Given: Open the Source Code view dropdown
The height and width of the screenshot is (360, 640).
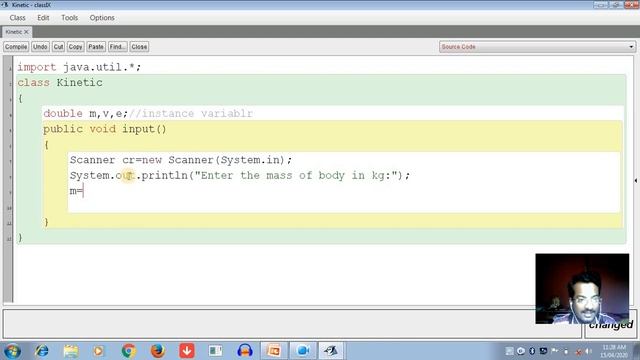Looking at the screenshot, I should pos(538,47).
